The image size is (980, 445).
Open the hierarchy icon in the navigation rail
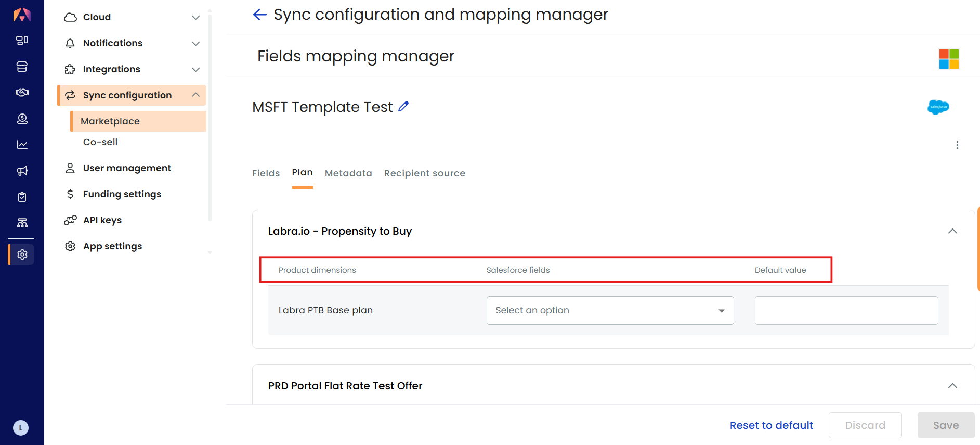click(x=22, y=223)
